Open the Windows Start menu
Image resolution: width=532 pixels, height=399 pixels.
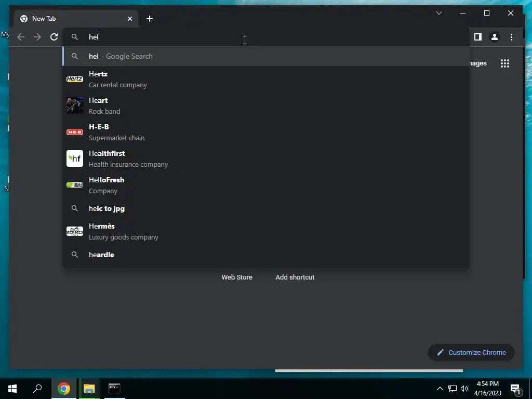point(12,389)
